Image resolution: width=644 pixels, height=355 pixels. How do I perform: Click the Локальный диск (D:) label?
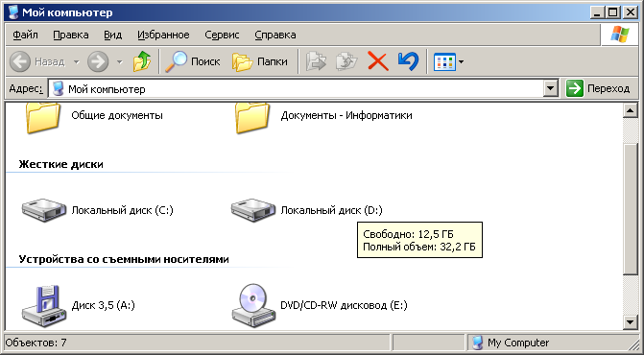tap(331, 210)
